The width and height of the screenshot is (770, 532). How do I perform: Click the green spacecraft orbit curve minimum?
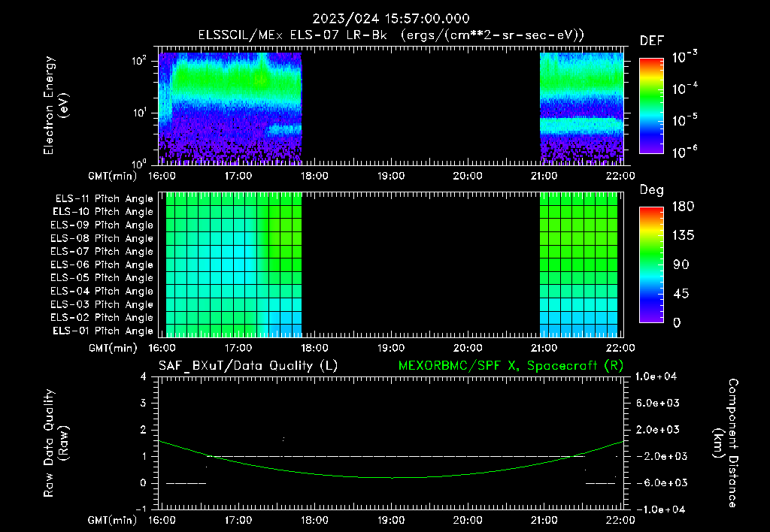pyautogui.click(x=391, y=478)
